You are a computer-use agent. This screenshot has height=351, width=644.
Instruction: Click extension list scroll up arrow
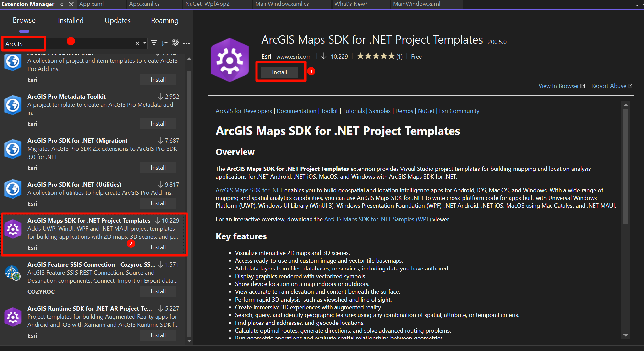tap(189, 59)
